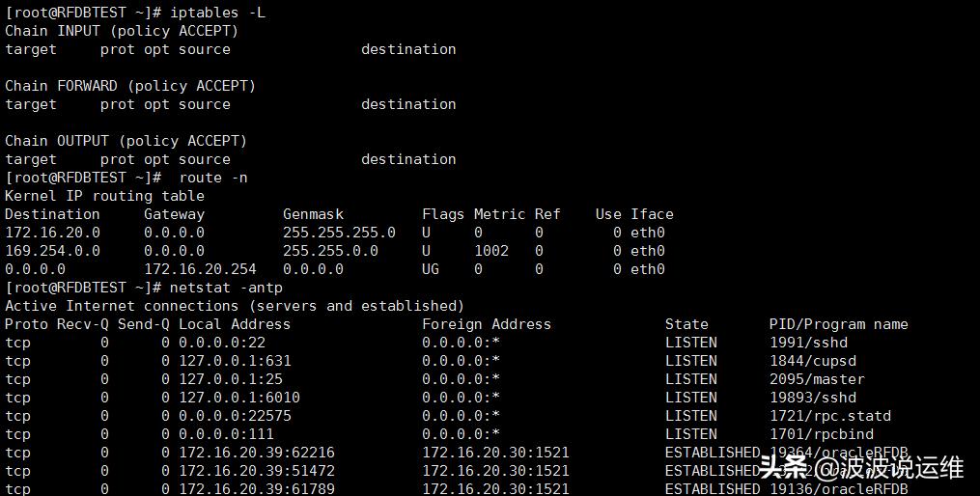This screenshot has height=496, width=980.
Task: Click program name 2095/master
Action: click(818, 379)
